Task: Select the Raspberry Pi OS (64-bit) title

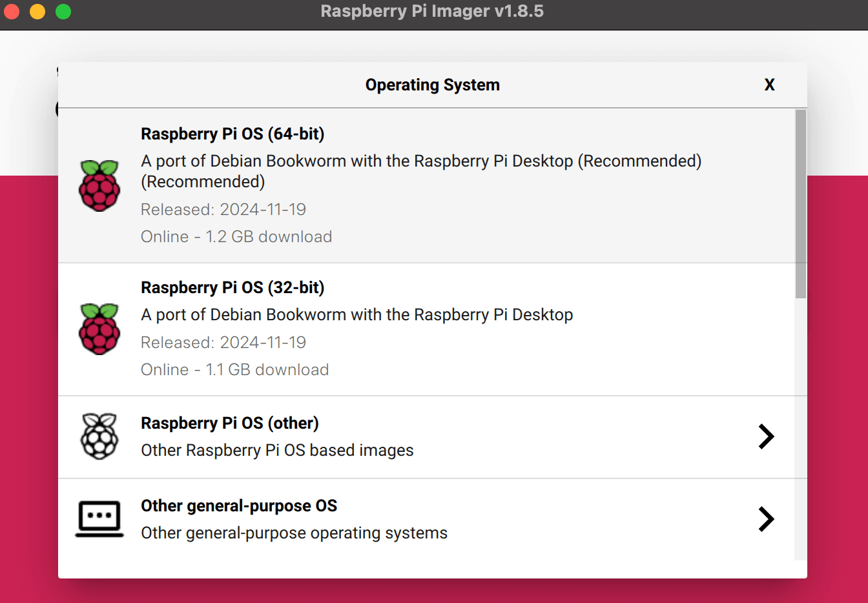Action: coord(232,134)
